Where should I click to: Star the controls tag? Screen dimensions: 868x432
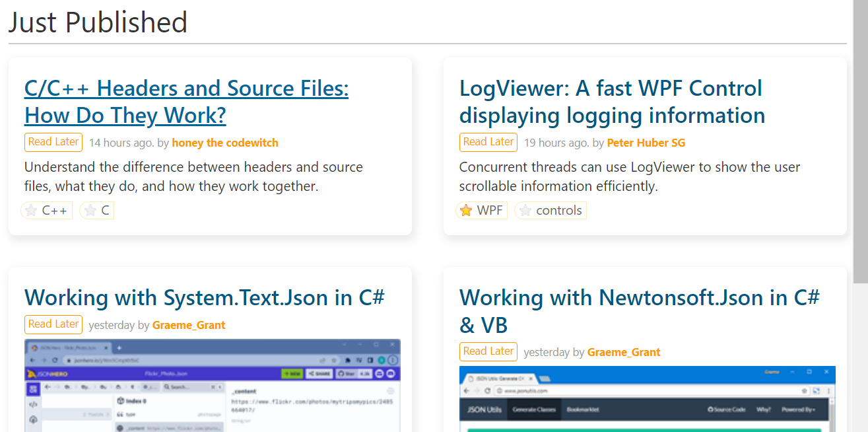pyautogui.click(x=525, y=211)
